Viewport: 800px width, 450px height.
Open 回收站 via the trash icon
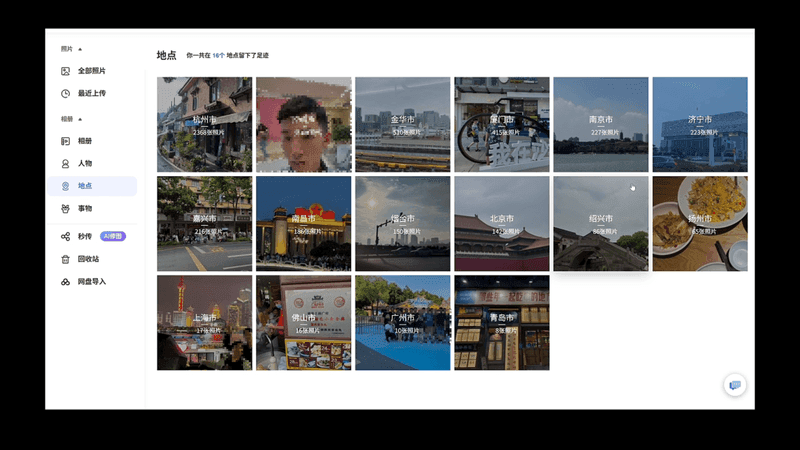tap(66, 259)
